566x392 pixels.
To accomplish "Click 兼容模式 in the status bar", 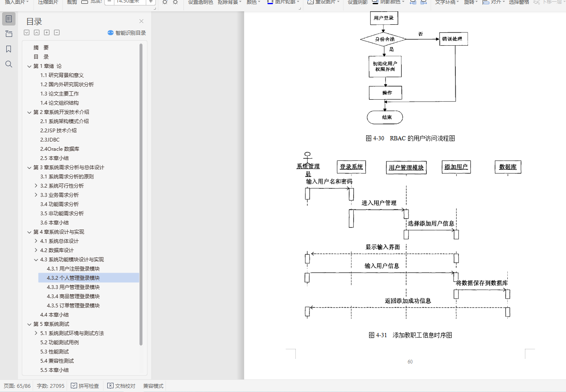I will (x=153, y=386).
